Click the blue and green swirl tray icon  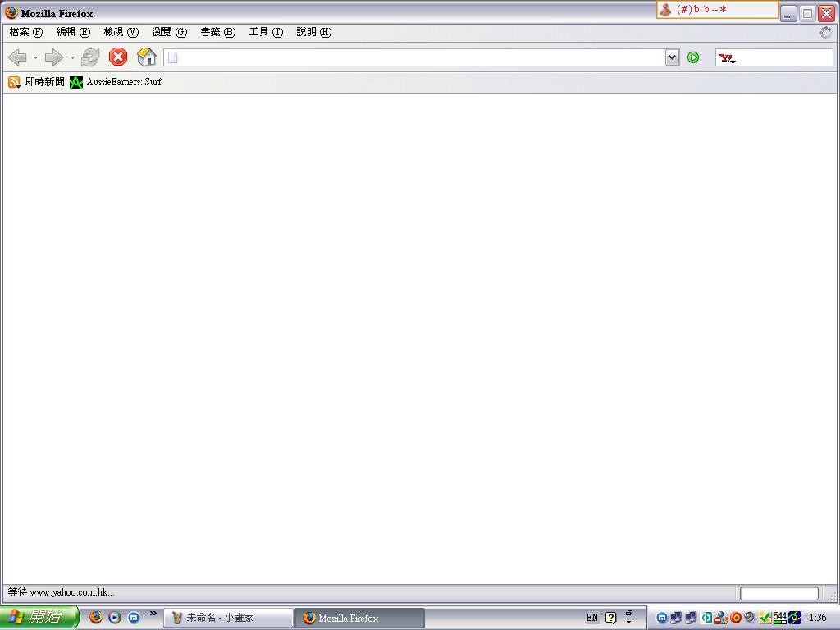pyautogui.click(x=795, y=618)
